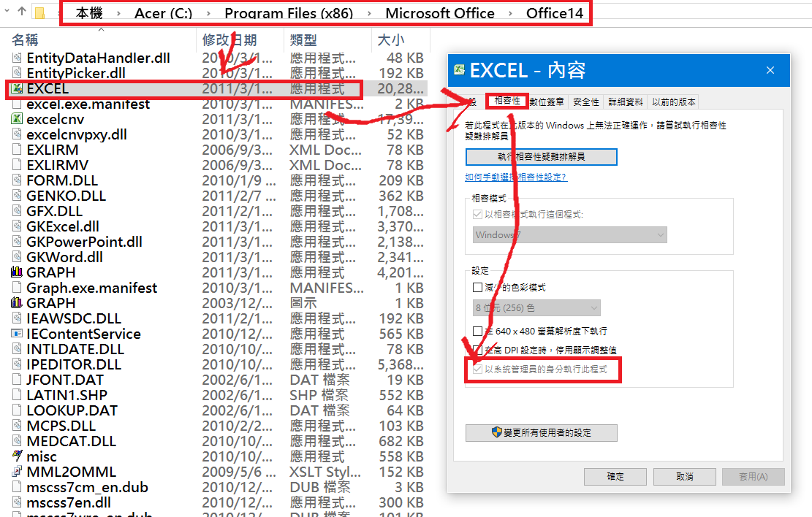The image size is (812, 517).
Task: Select the mscss7en.dll file name
Action: [69, 502]
